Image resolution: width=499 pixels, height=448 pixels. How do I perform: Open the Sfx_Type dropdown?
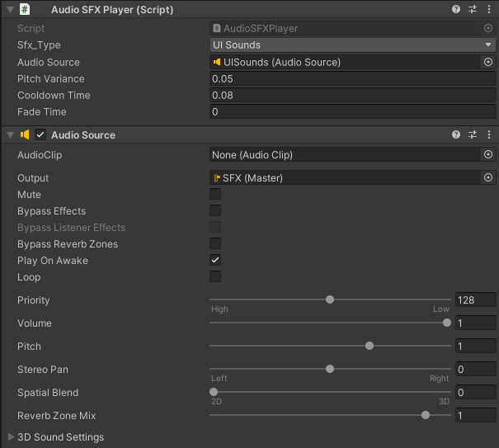pyautogui.click(x=352, y=45)
